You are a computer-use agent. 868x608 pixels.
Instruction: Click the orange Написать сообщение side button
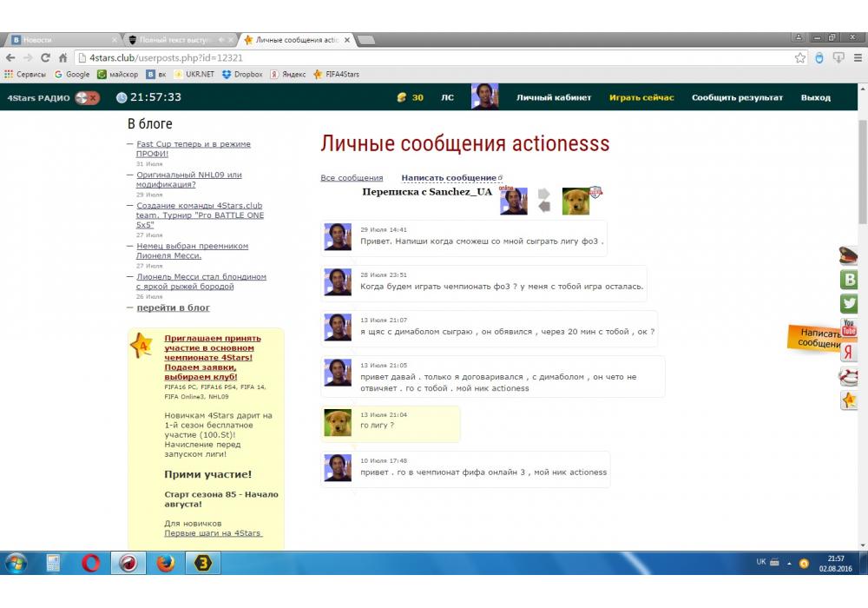(x=816, y=338)
